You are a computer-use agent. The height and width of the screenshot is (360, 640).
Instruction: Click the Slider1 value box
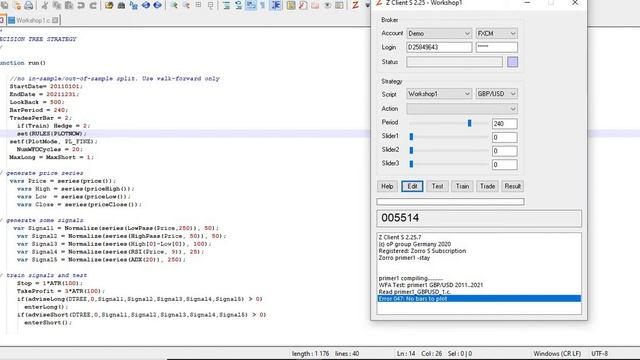pyautogui.click(x=504, y=138)
